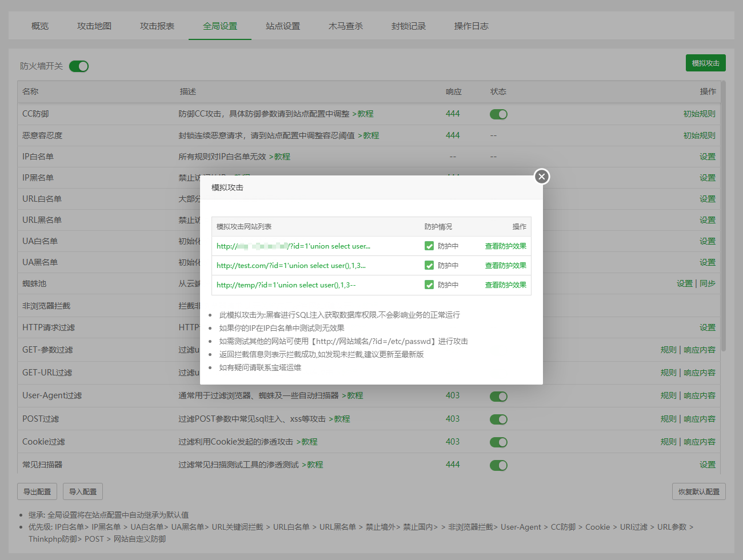Click 查看防护效果 for test.com
Viewport: 743px width, 560px height.
point(505,266)
